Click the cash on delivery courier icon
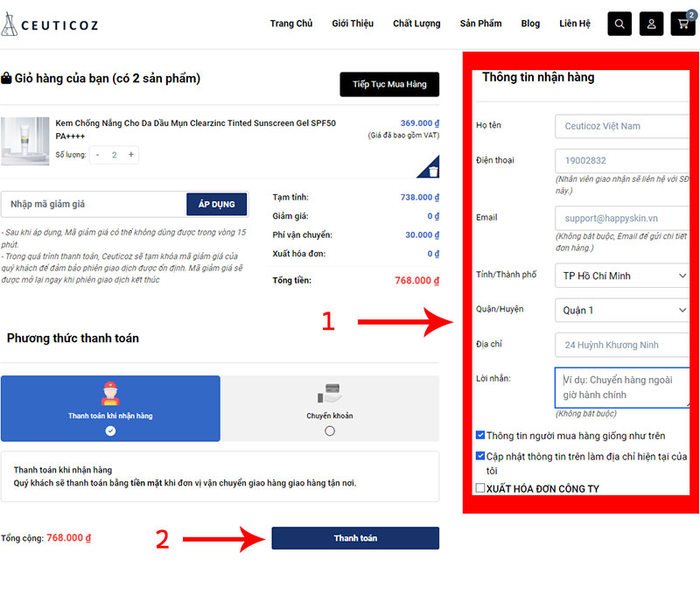 point(110,395)
